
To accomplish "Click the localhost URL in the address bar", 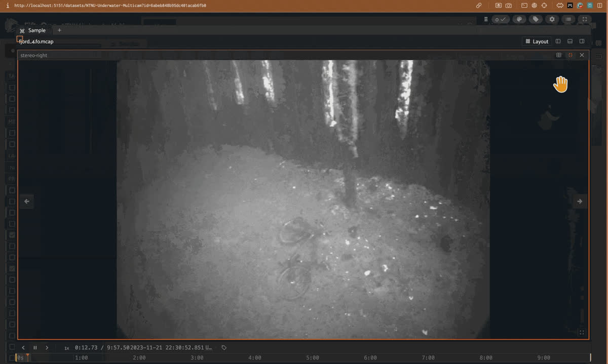I will point(110,6).
